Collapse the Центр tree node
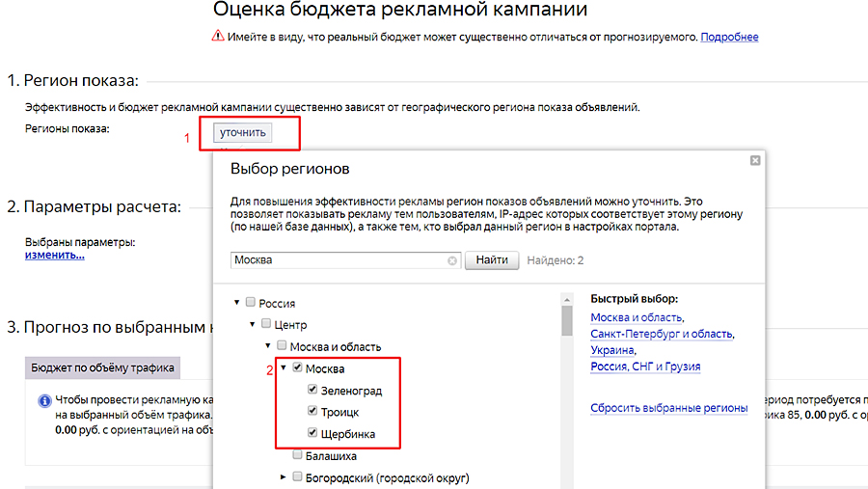Screen dimensions: 868x489 point(252,325)
